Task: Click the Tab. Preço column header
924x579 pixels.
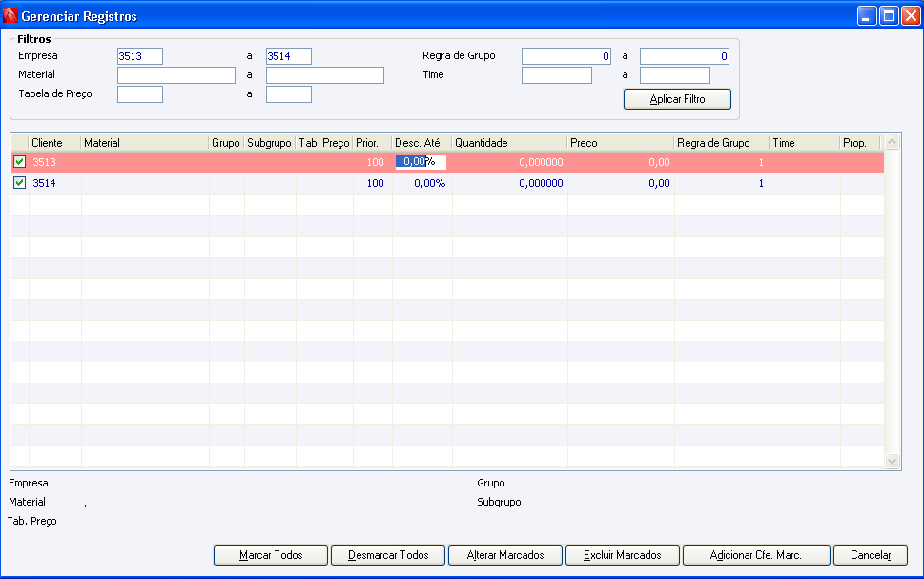Action: point(324,143)
